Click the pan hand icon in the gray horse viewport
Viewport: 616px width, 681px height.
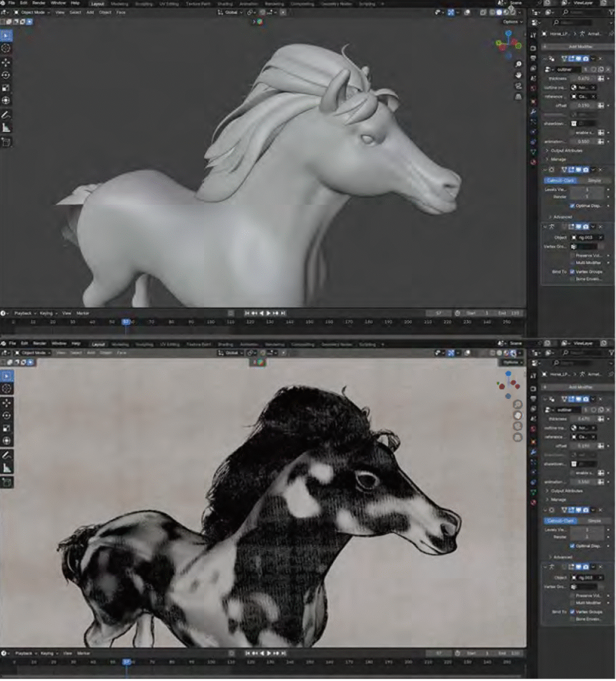click(x=518, y=74)
